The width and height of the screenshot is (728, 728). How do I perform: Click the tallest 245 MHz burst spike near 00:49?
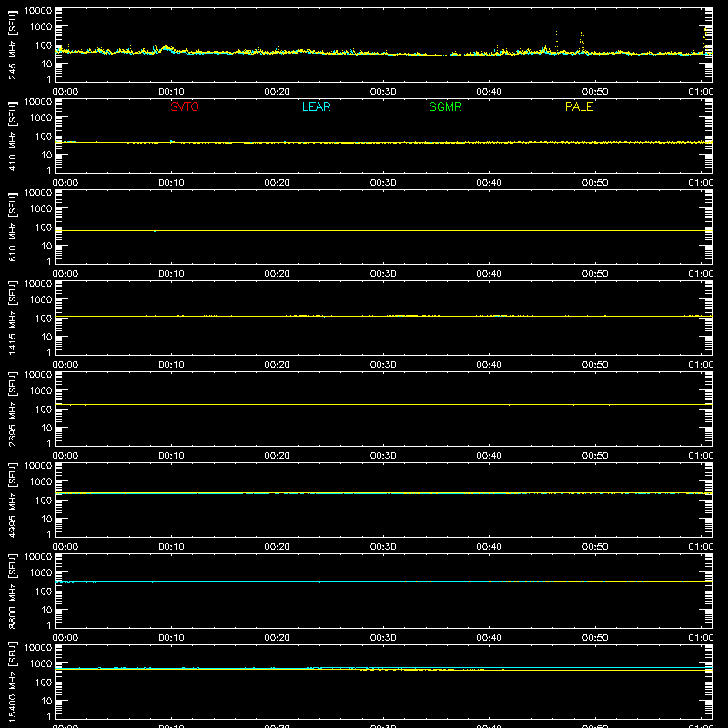[581, 39]
